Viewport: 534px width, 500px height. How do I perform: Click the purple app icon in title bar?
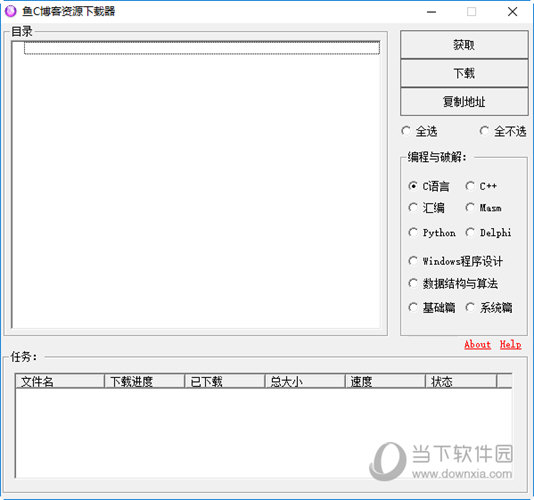click(x=11, y=11)
